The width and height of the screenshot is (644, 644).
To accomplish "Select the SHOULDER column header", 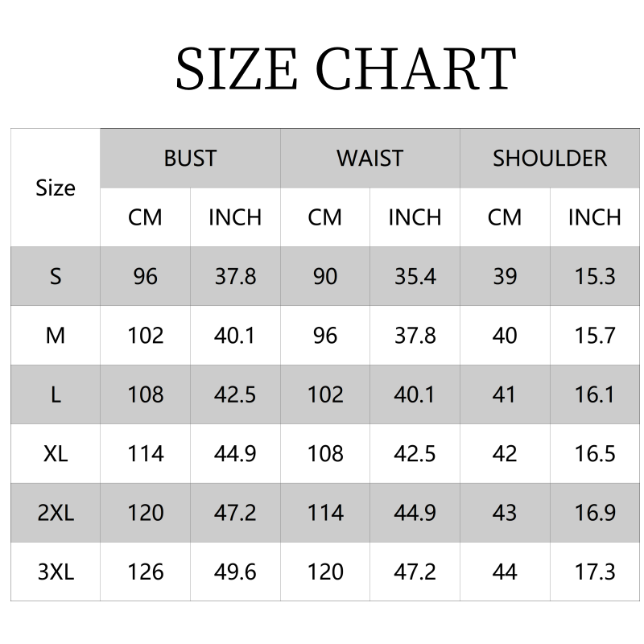I will point(550,158).
